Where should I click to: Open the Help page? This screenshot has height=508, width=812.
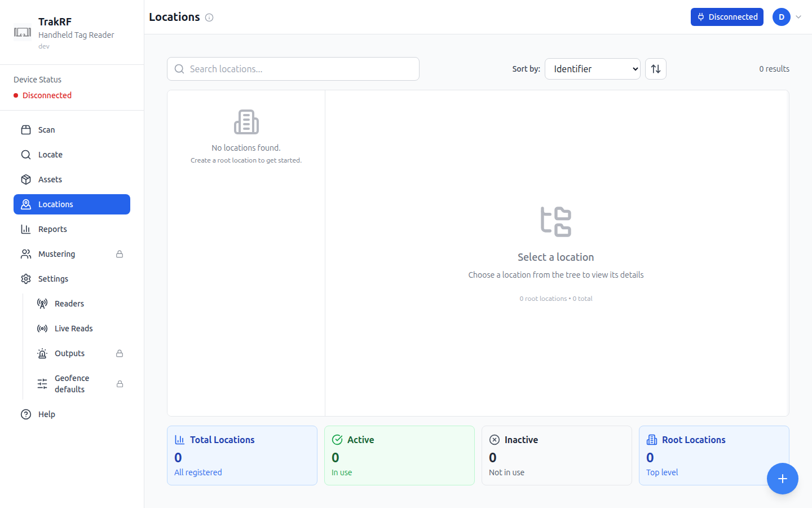click(x=72, y=414)
